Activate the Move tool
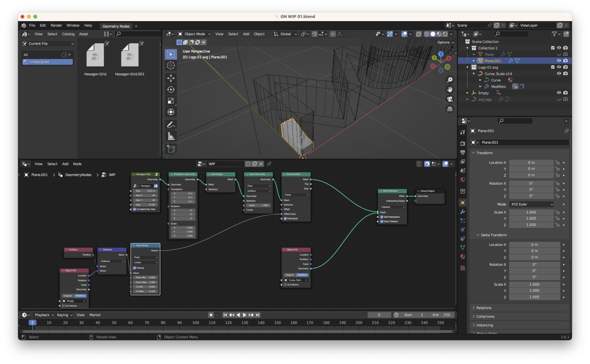 click(x=171, y=78)
